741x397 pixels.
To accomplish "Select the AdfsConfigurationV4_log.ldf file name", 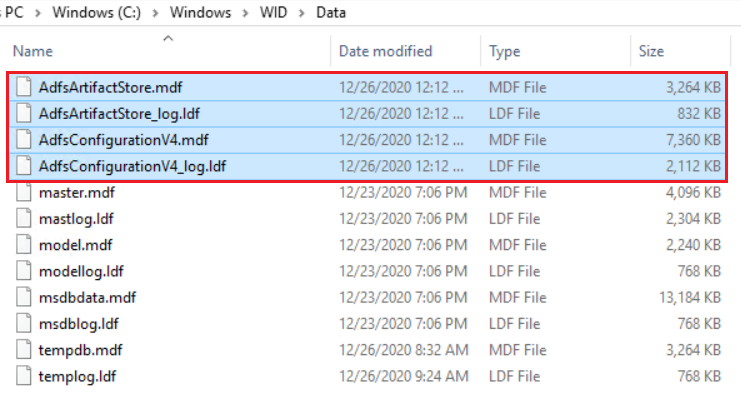I will [132, 166].
